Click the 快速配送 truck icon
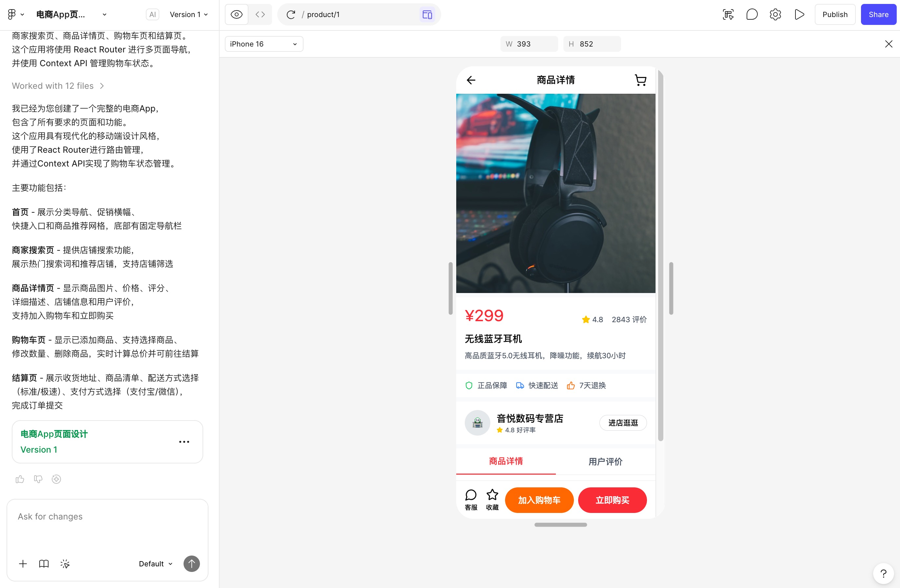900x588 pixels. click(520, 385)
